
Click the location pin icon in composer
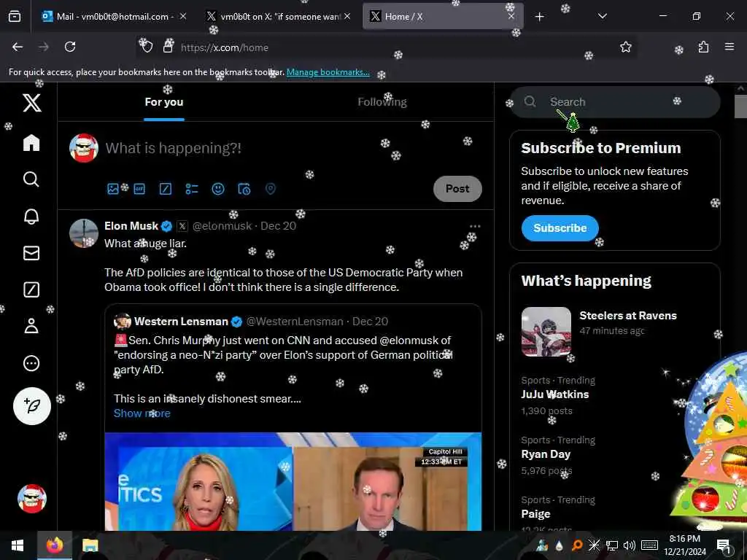pyautogui.click(x=271, y=189)
